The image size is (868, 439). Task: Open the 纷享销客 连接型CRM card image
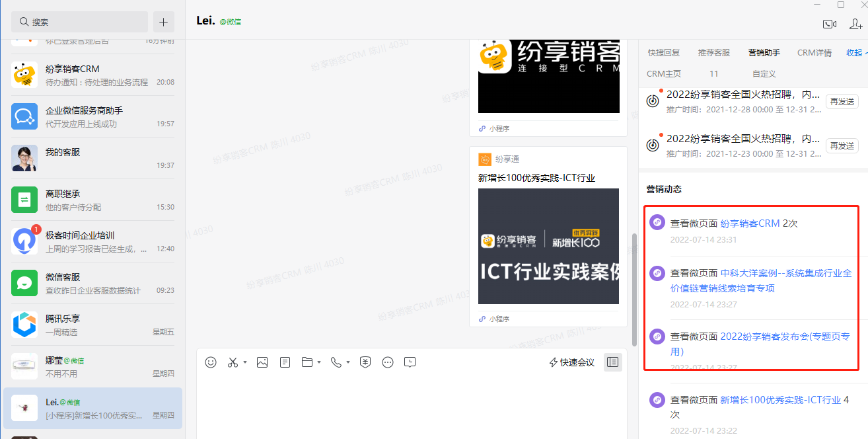(x=548, y=75)
